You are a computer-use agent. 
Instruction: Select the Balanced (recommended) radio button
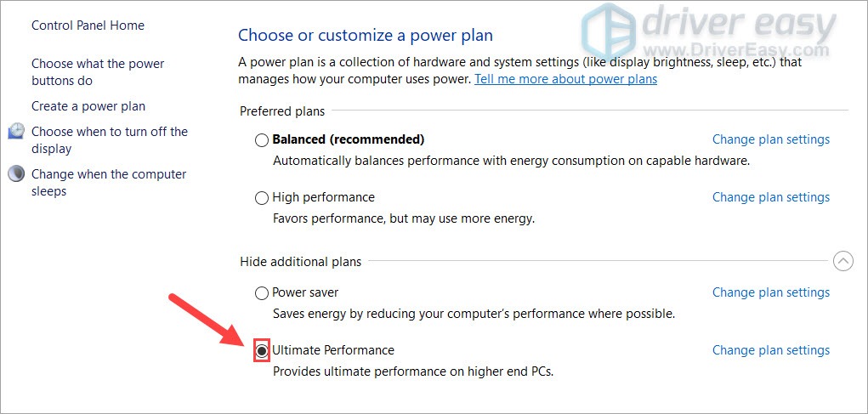click(262, 140)
